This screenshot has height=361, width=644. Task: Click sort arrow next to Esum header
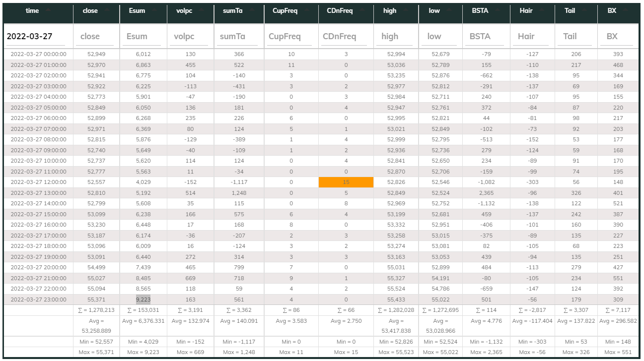[x=154, y=10]
